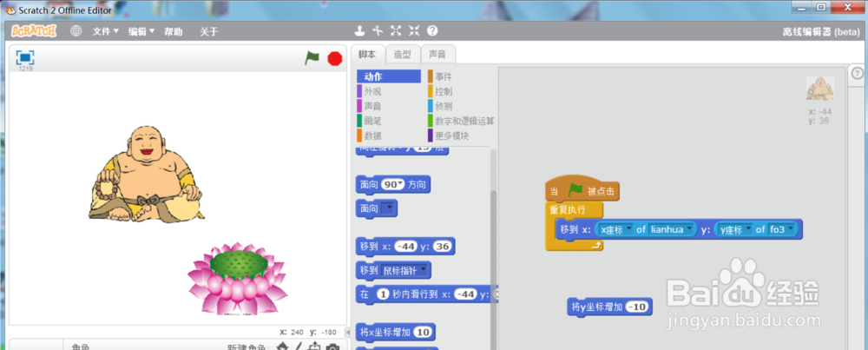The height and width of the screenshot is (350, 868).
Task: Click the 36 y field in palette 移到 block
Action: (442, 247)
